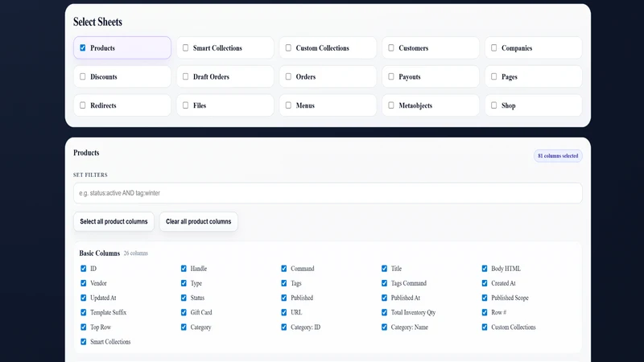The width and height of the screenshot is (644, 362).
Task: Check the Orders sheet checkbox
Action: 288,76
